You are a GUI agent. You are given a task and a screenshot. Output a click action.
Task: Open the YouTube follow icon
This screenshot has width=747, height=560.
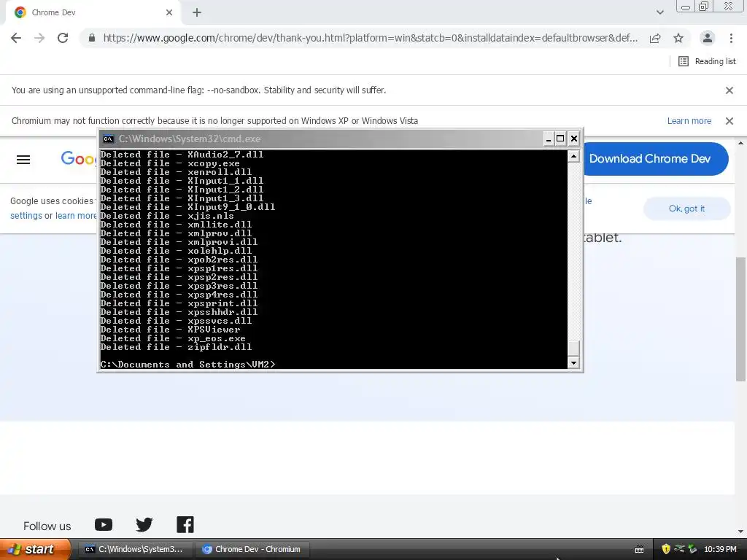click(104, 525)
